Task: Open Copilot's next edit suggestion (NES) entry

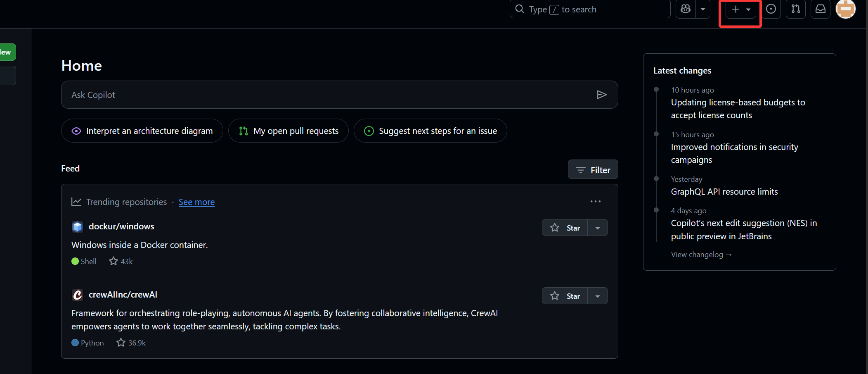Action: [744, 230]
